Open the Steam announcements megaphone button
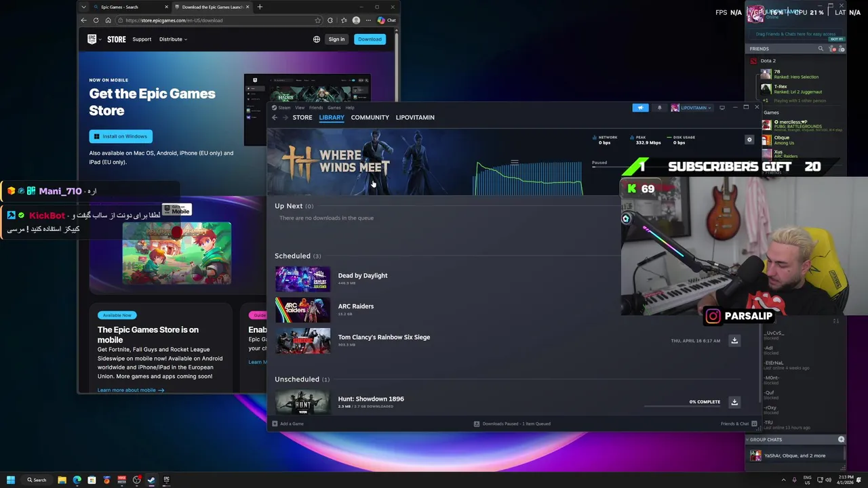 [640, 108]
